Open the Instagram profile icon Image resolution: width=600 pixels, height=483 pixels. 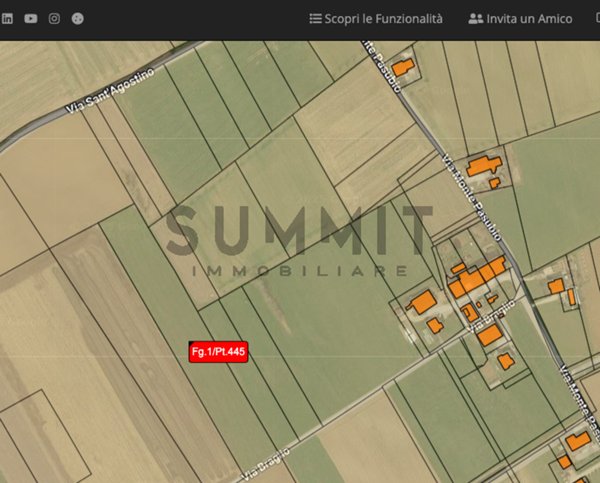click(54, 18)
